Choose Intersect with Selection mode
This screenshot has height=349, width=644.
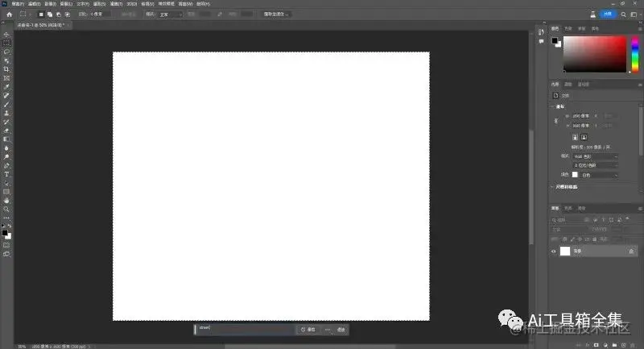68,15
